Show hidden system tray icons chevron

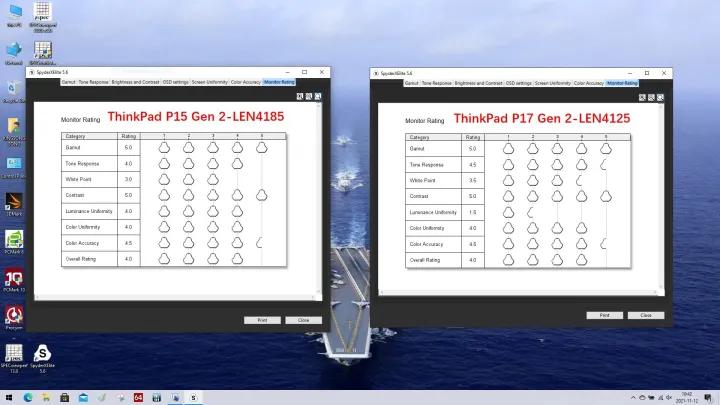coord(633,398)
